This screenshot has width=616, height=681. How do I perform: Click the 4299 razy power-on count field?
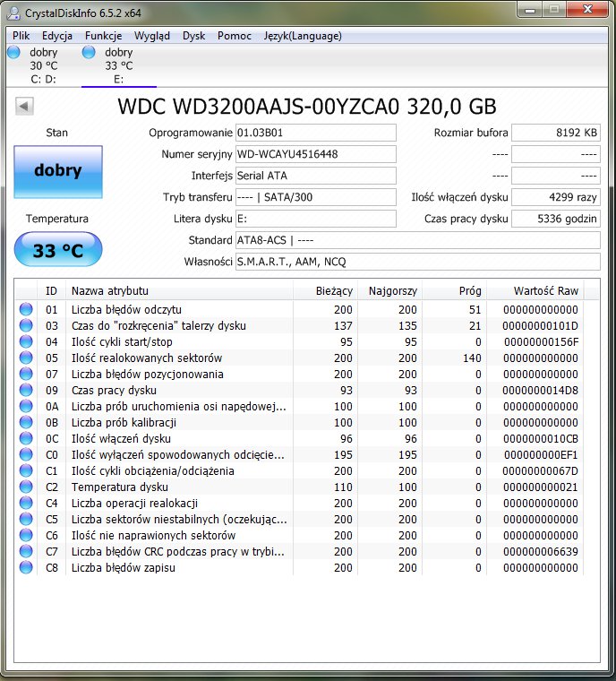pos(556,197)
